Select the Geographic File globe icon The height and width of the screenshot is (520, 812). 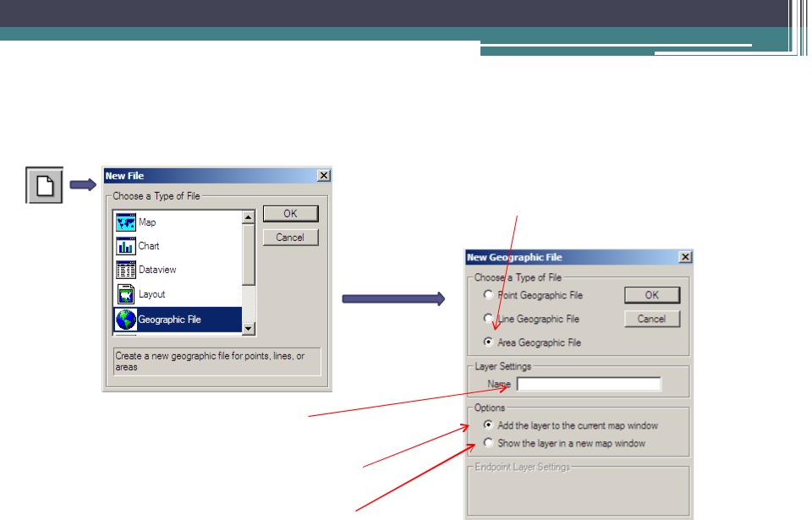tap(126, 320)
